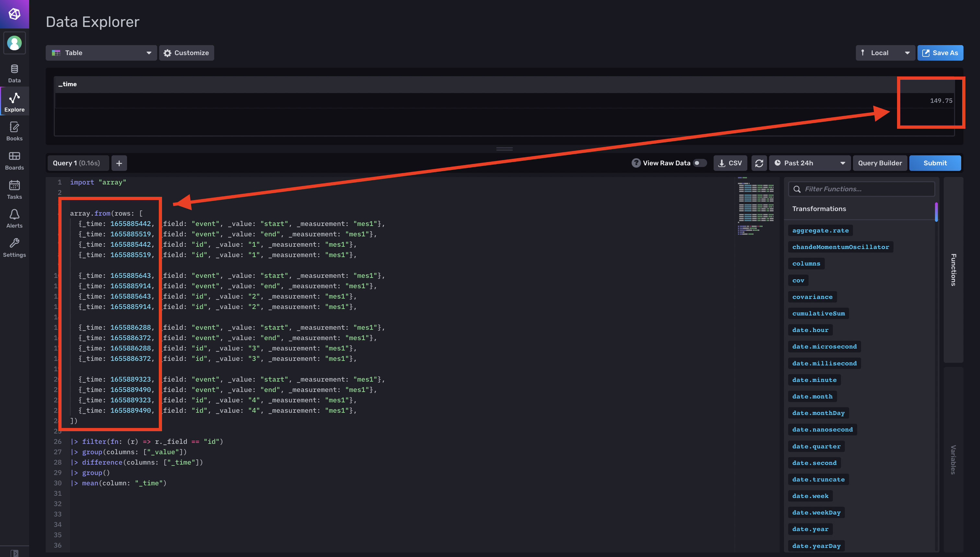Click the Transformations section heading

point(819,208)
